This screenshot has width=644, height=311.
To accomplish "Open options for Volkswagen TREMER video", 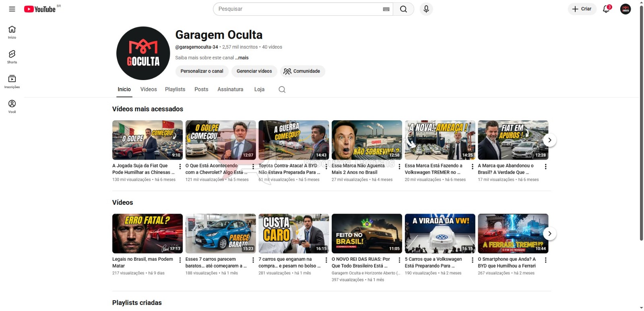I will [473, 167].
